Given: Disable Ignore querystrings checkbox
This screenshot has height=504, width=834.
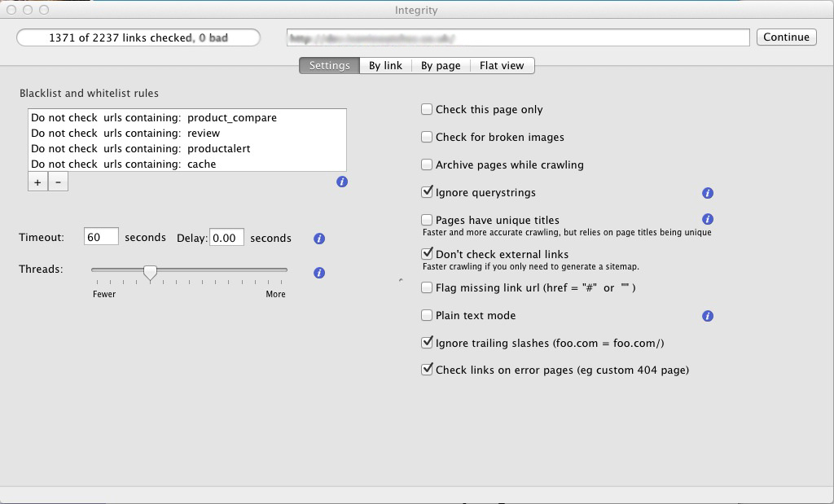Looking at the screenshot, I should (x=427, y=192).
